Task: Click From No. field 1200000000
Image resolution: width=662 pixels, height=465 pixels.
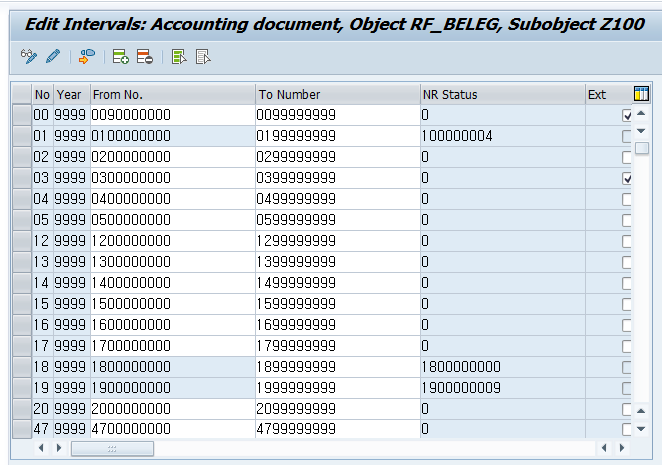Action: (173, 241)
